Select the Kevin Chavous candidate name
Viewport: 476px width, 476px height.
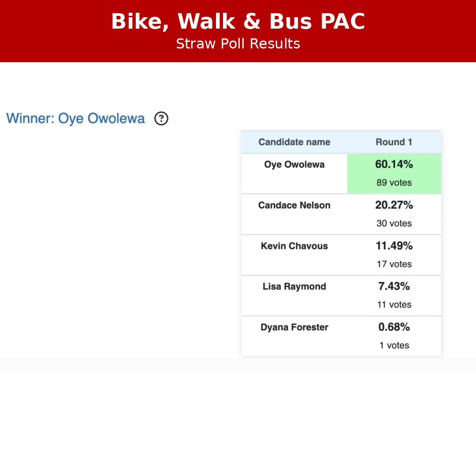[294, 246]
